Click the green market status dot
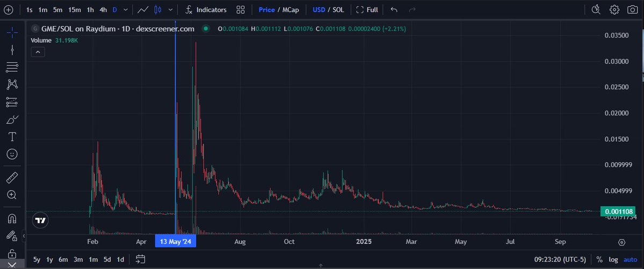644x269 pixels. 206,29
